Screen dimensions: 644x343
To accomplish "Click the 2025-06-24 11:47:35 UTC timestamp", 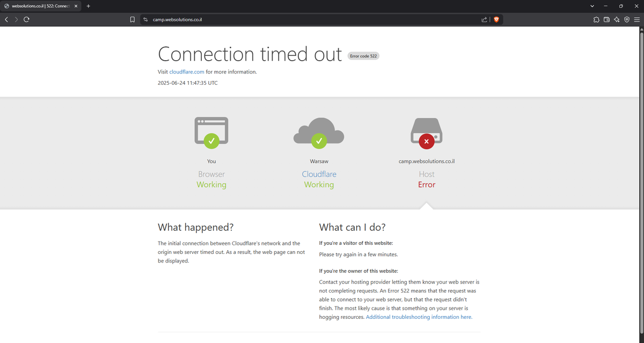I will tap(188, 83).
